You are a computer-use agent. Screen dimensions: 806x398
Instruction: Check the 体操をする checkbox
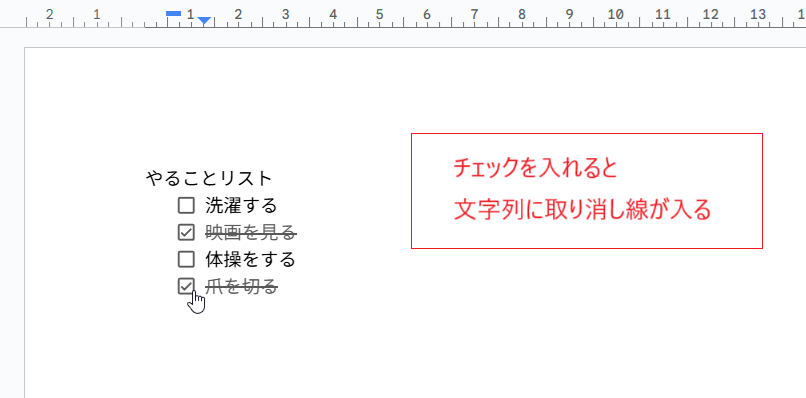click(186, 259)
